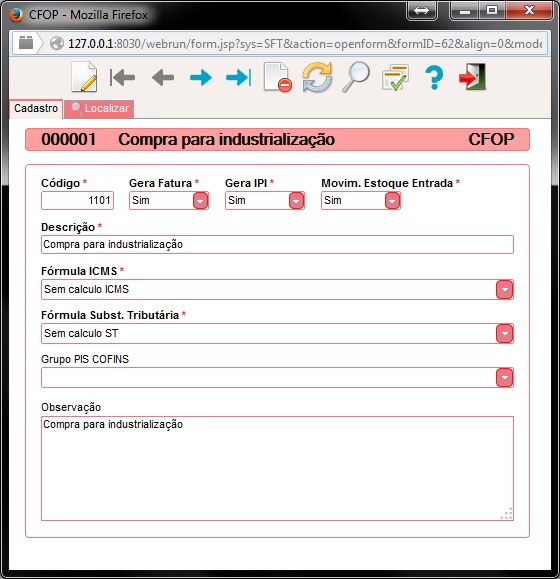Expand the Gera IPI dropdown

click(x=296, y=201)
